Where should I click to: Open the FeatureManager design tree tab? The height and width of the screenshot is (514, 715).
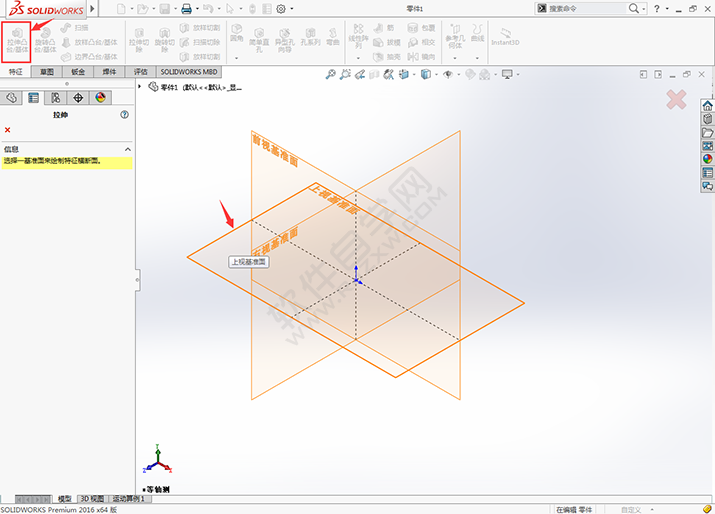click(x=12, y=98)
